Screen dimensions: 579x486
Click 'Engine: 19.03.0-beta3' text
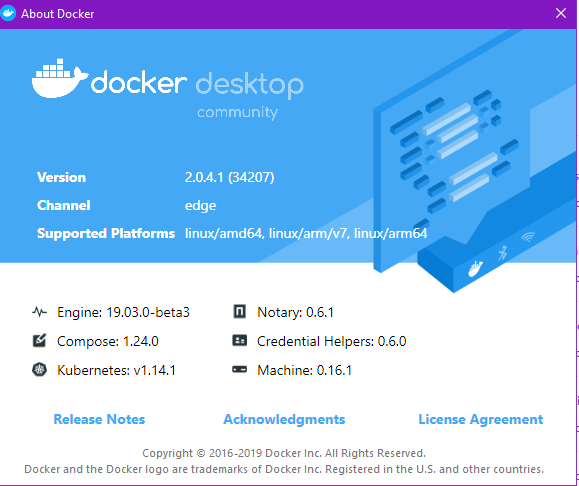[x=123, y=312]
